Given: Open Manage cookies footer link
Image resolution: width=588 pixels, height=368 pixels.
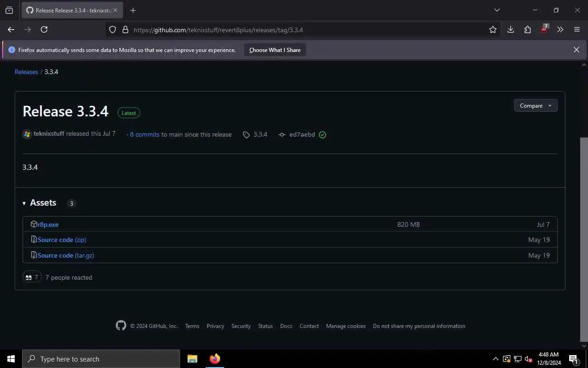Looking at the screenshot, I should point(346,326).
